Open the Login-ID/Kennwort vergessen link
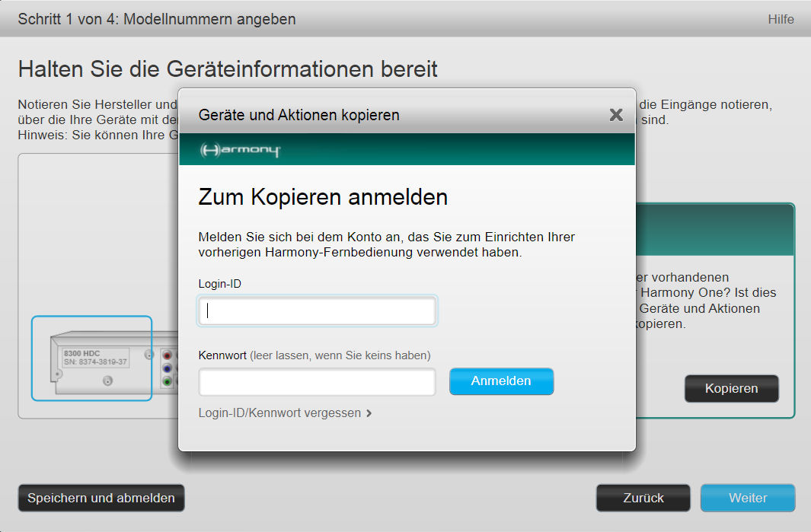This screenshot has height=532, width=811. tap(279, 413)
